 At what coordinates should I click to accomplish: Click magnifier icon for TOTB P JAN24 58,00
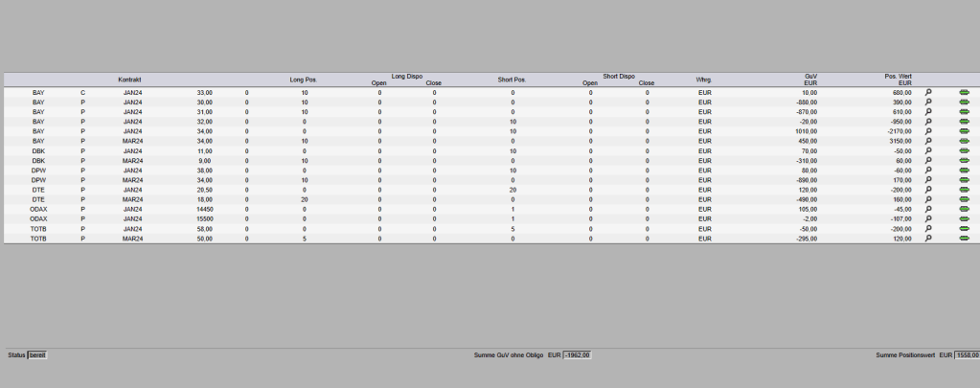pyautogui.click(x=927, y=229)
